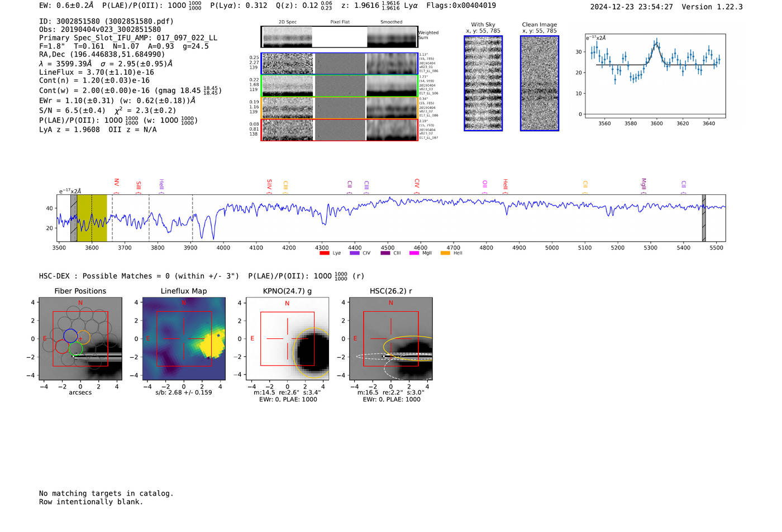Open the HSC(26.2) r image panel

(391, 339)
